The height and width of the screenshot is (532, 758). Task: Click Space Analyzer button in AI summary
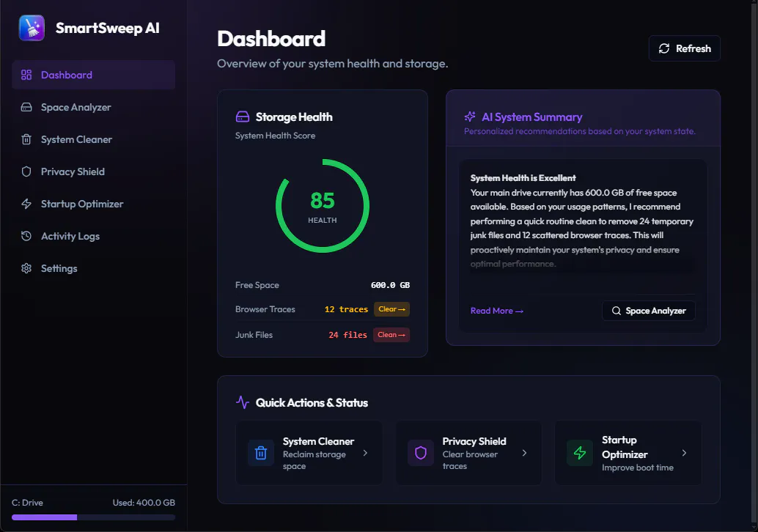click(x=649, y=311)
